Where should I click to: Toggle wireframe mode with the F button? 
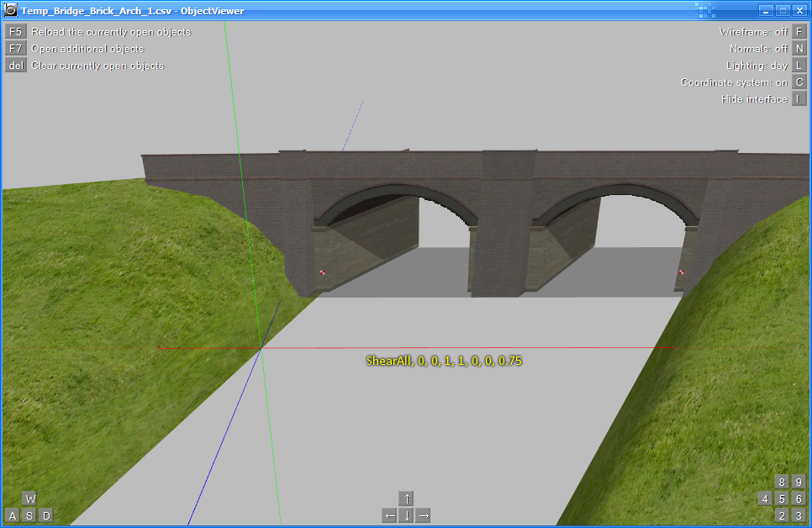[x=799, y=32]
